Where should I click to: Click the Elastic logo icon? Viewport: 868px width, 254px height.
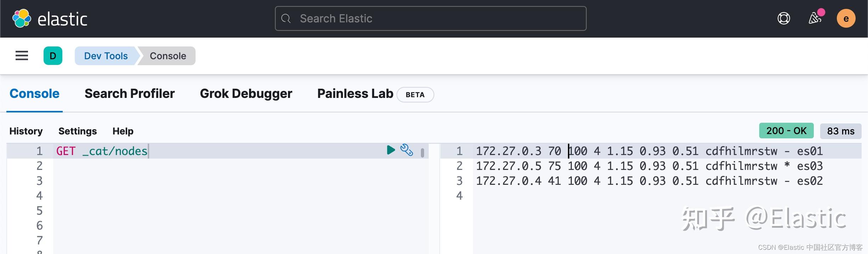(22, 18)
